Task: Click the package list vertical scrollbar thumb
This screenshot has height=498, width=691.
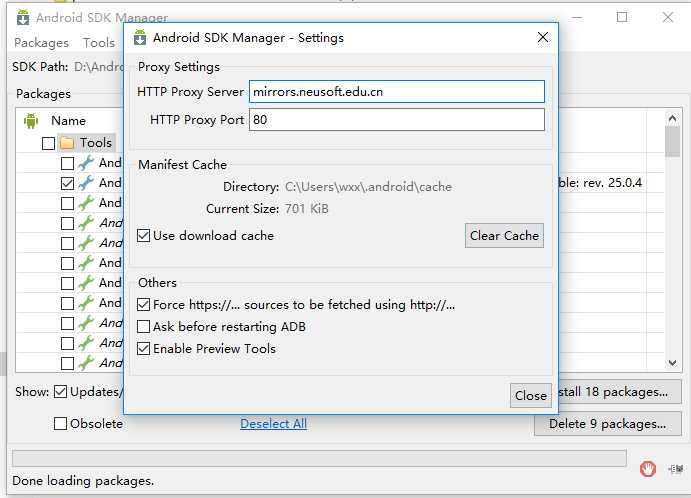Action: [x=672, y=141]
